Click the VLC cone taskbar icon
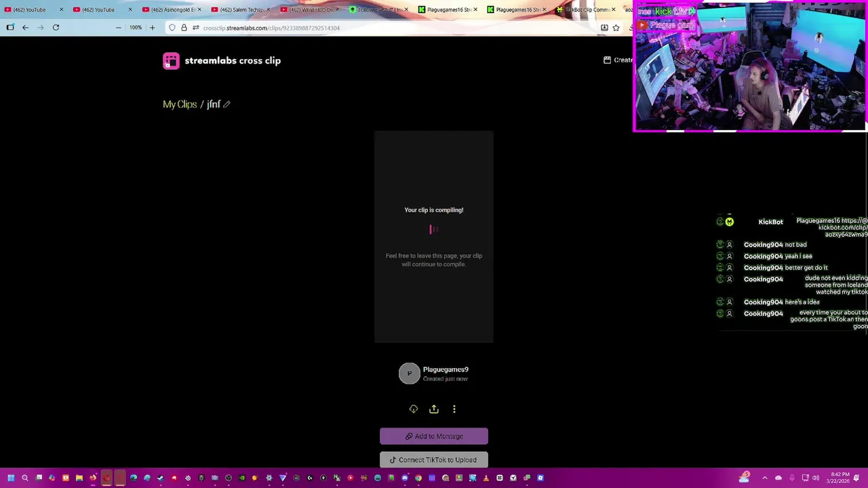868x488 pixels. (486, 478)
